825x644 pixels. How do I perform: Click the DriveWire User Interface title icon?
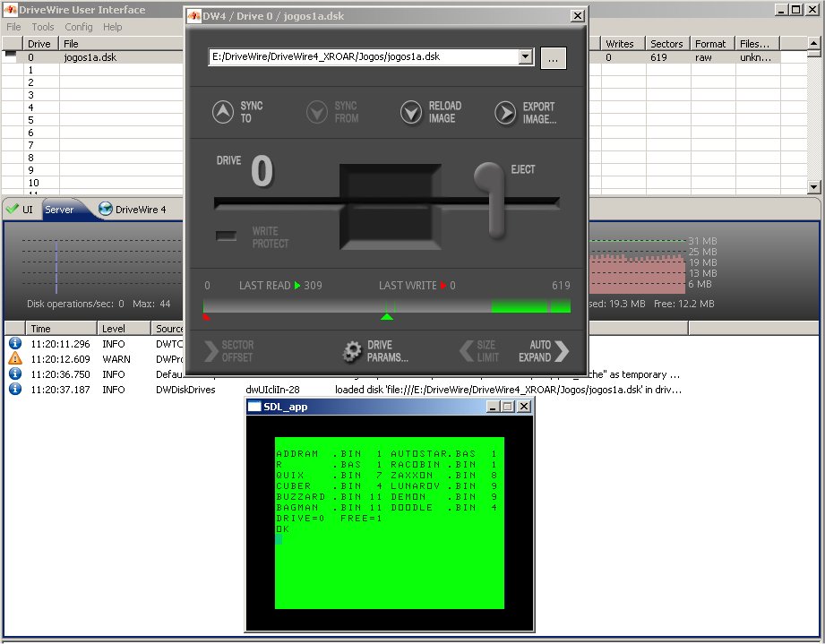10,9
